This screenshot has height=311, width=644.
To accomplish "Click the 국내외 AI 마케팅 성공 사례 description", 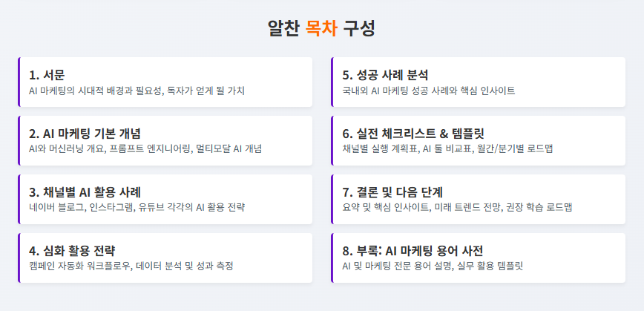I will click(429, 91).
